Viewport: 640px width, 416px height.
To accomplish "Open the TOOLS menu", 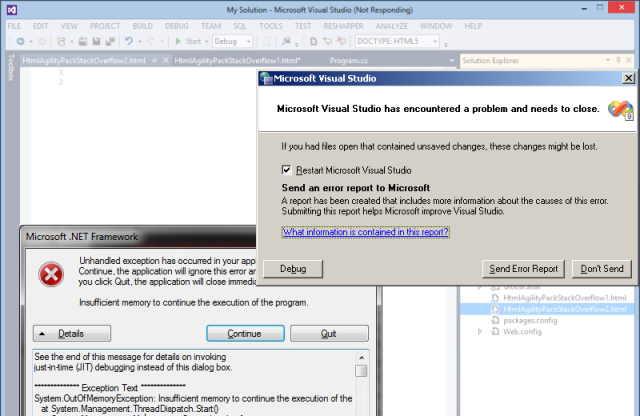I will [x=271, y=26].
